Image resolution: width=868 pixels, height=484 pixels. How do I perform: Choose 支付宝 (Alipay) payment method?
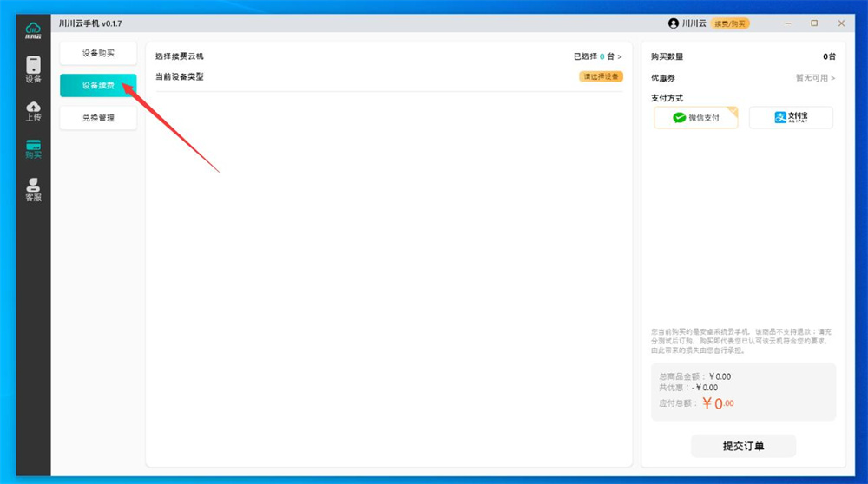coord(791,118)
